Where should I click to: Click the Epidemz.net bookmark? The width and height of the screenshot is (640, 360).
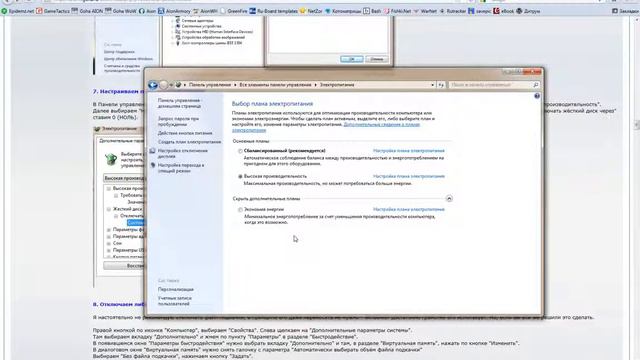pos(18,11)
